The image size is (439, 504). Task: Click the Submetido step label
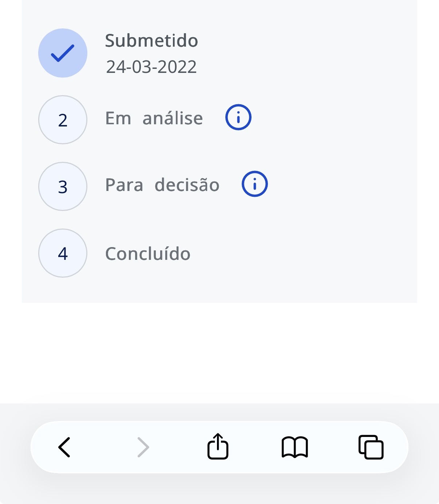[x=151, y=40]
